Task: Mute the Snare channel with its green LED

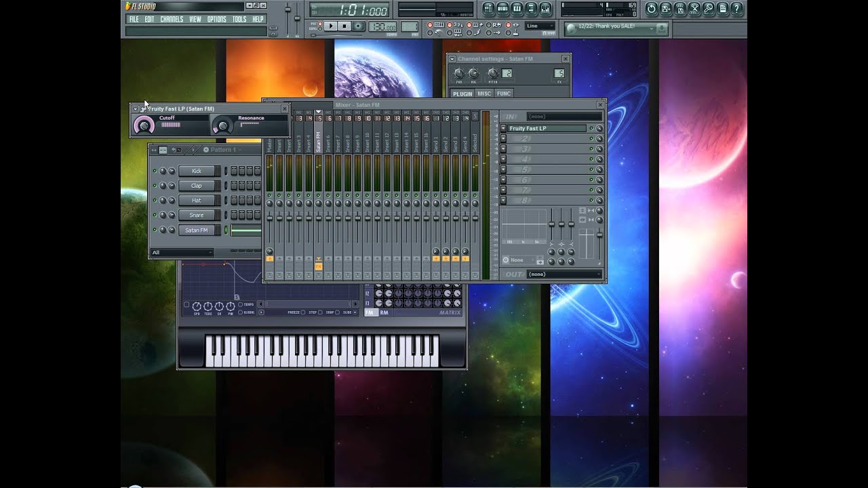Action: coord(155,216)
